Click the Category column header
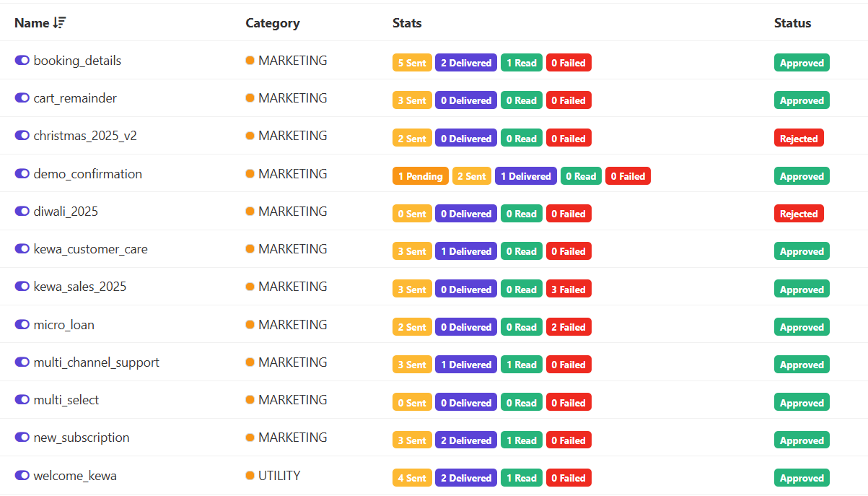The image size is (868, 496). pyautogui.click(x=273, y=23)
